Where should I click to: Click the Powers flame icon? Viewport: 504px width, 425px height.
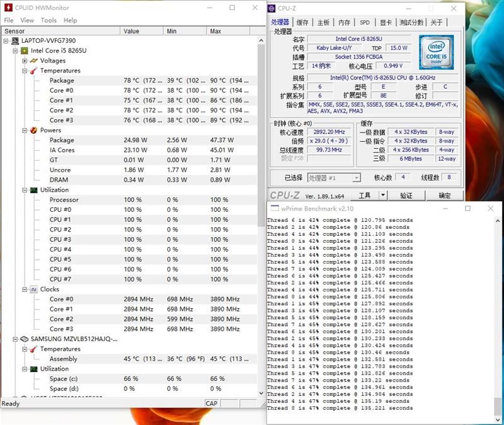34,131
